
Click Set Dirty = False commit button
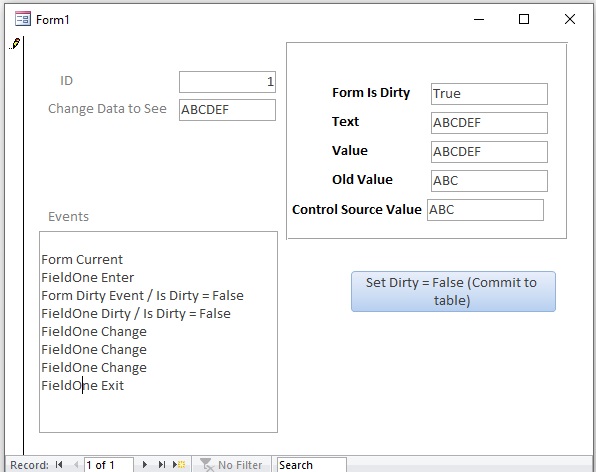coord(453,291)
